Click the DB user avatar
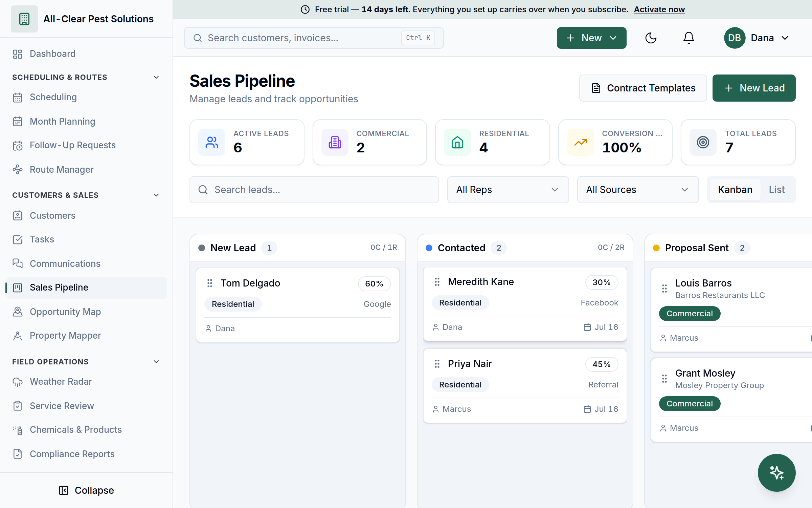Screen dimensions: 812x508 pyautogui.click(x=735, y=38)
